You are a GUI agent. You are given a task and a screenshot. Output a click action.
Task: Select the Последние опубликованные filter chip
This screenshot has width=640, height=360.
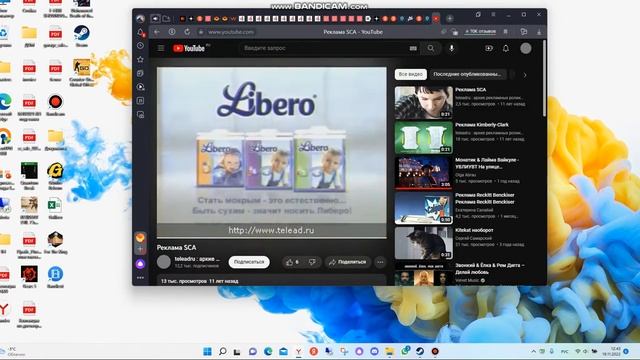pos(467,74)
